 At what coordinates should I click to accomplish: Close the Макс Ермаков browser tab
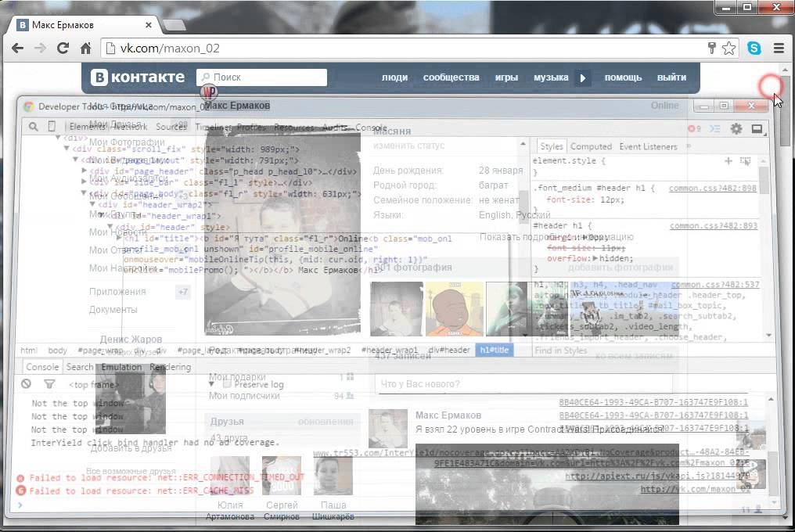click(148, 25)
